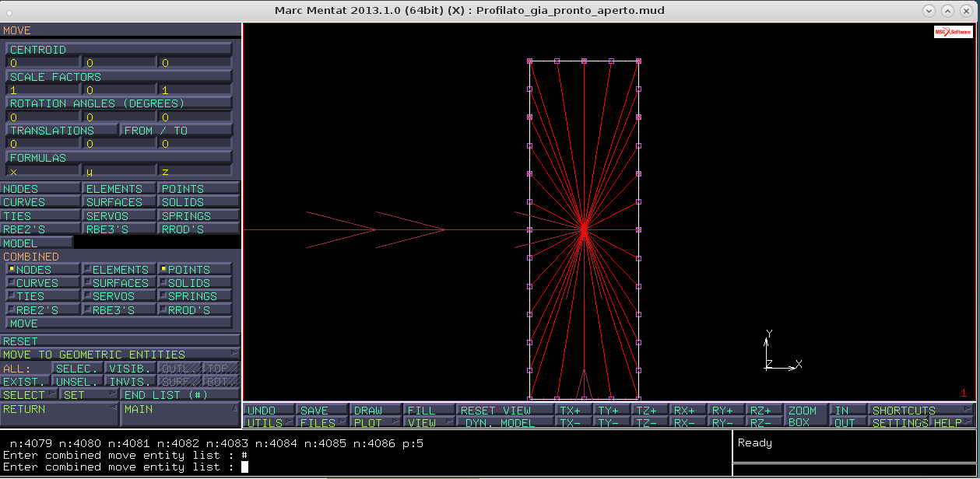Click ALL: SELEC. button
The image size is (980, 479).
[x=77, y=368]
